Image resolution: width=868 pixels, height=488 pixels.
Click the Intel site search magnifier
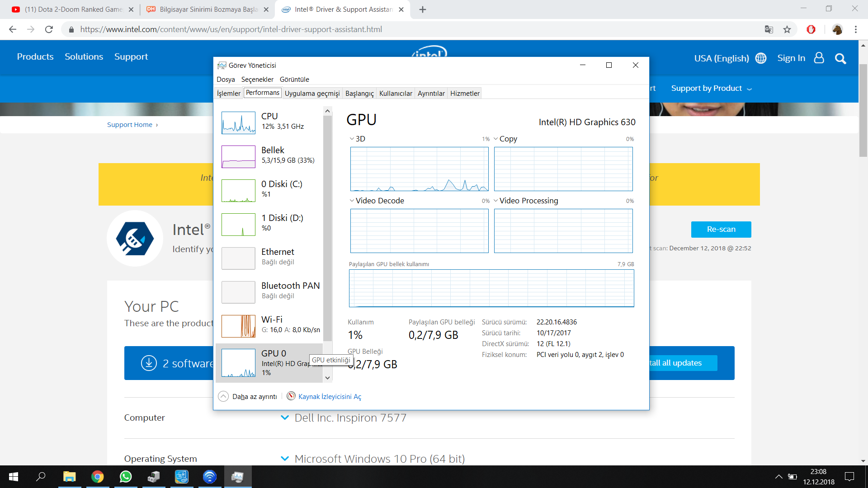pyautogui.click(x=840, y=59)
